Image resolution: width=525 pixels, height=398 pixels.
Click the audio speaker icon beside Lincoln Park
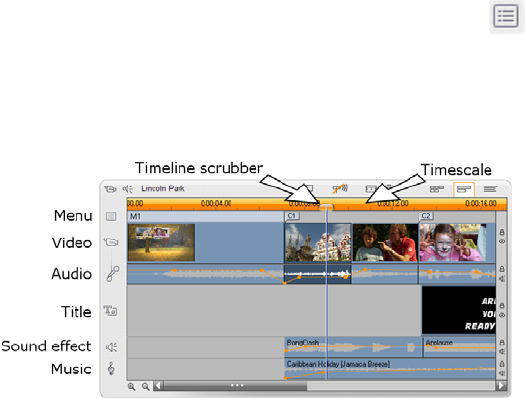[128, 189]
